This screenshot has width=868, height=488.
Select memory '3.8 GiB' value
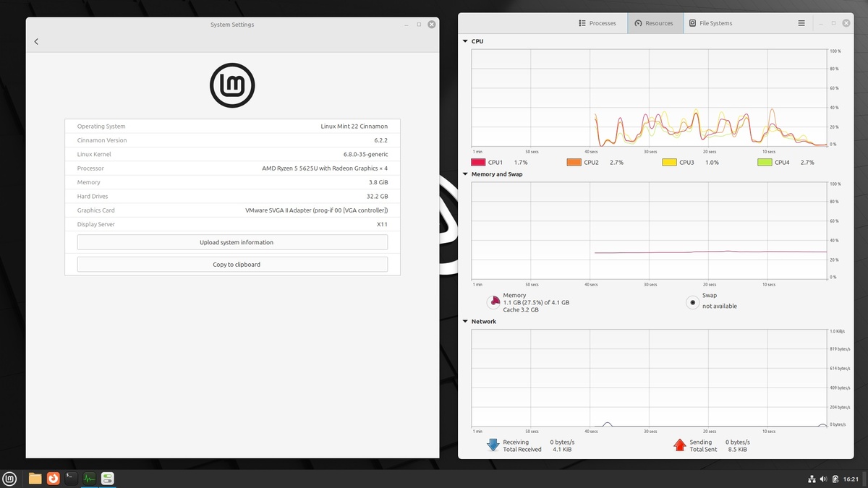point(378,182)
